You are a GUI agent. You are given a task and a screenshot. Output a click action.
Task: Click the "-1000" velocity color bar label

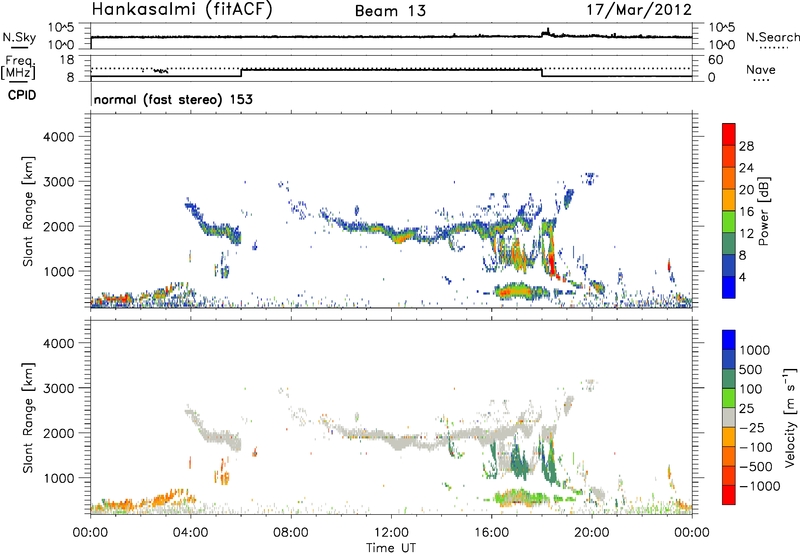760,486
